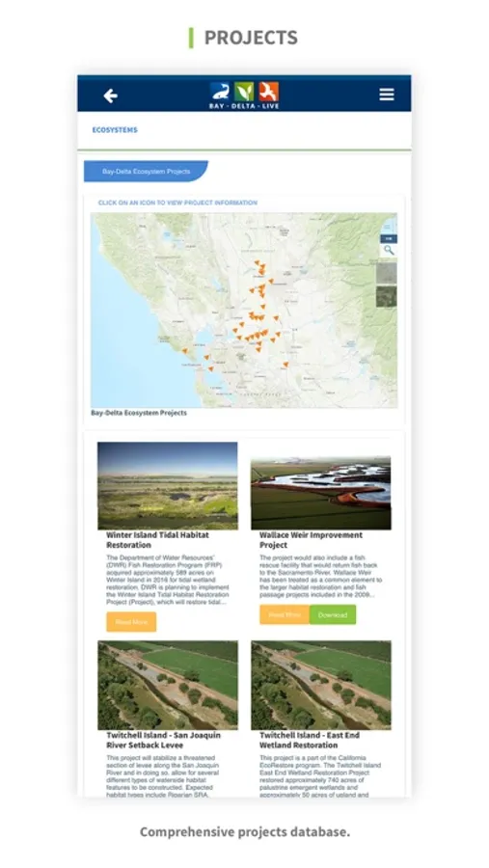Viewport: 489px width, 868px height.
Task: Tap the Bay-Delta Live logo
Action: [x=244, y=95]
